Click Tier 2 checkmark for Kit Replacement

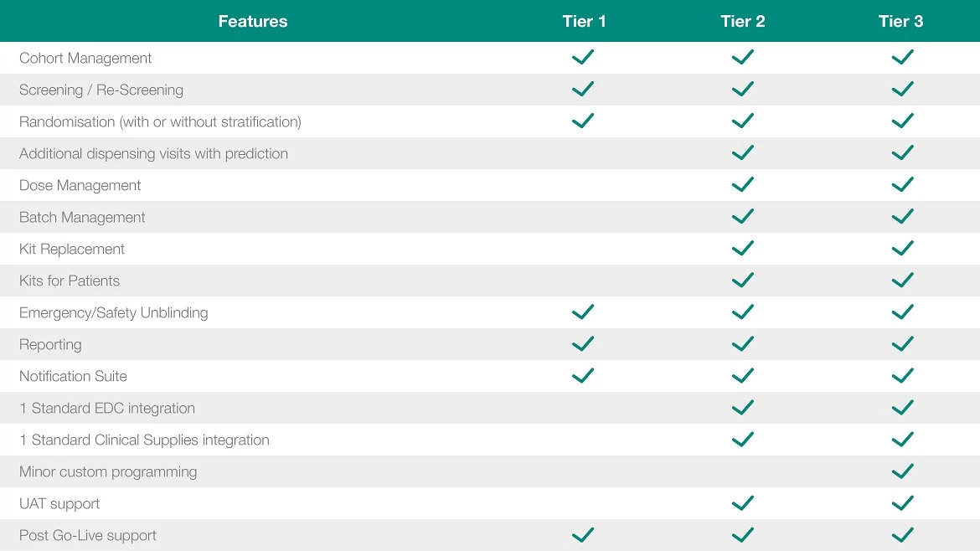742,249
